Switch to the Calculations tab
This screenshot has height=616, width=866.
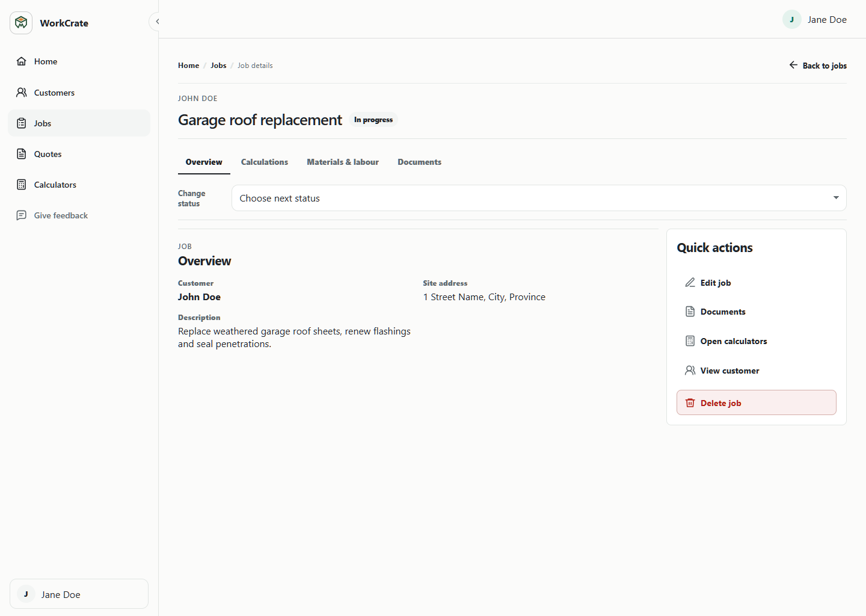pos(265,162)
